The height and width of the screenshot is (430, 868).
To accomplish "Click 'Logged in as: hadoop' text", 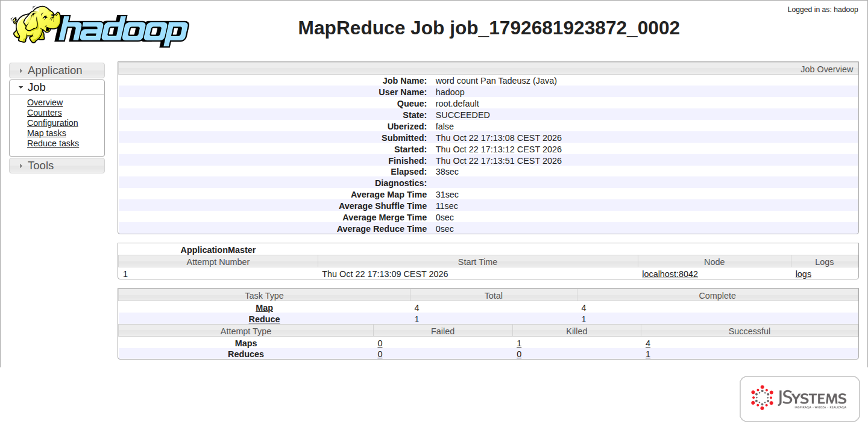I will [x=823, y=10].
